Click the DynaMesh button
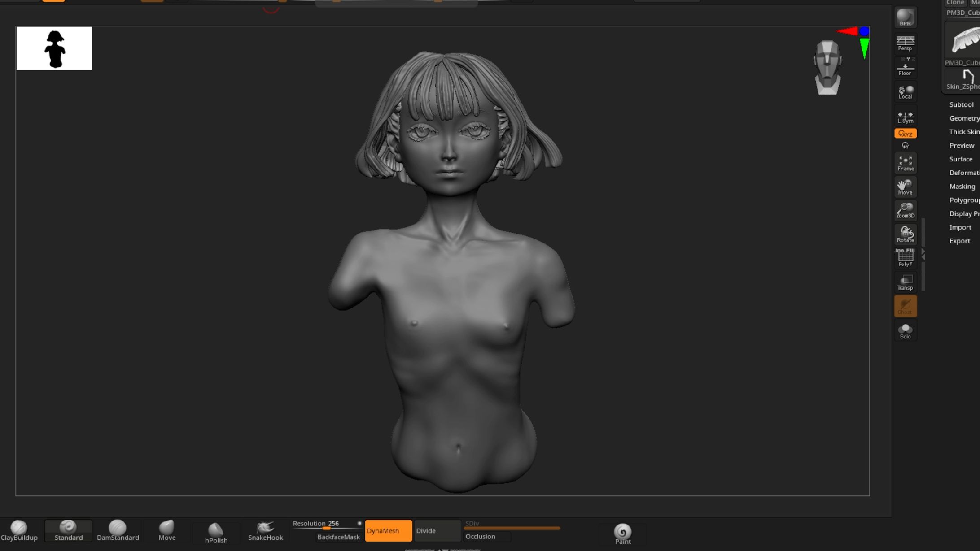This screenshot has height=551, width=980. (x=388, y=531)
